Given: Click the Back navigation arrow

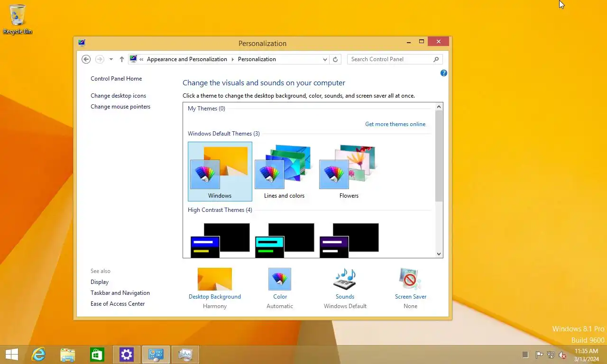Looking at the screenshot, I should point(86,59).
